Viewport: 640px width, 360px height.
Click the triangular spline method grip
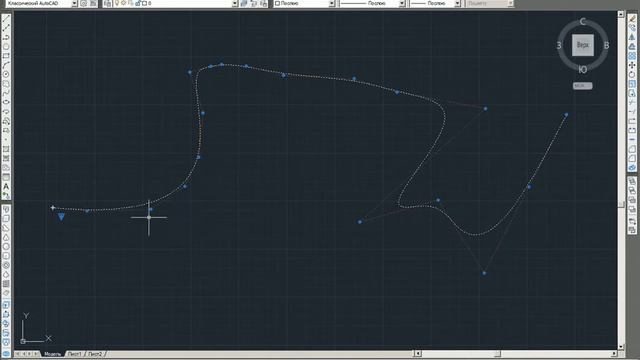point(61,217)
